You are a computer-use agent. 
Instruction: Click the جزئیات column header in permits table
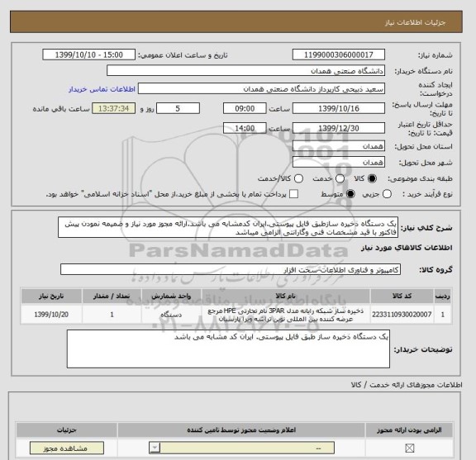click(66, 430)
